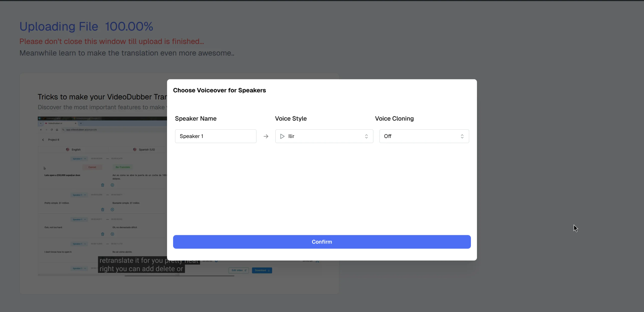Edit the Speaker 1 name field

[216, 136]
